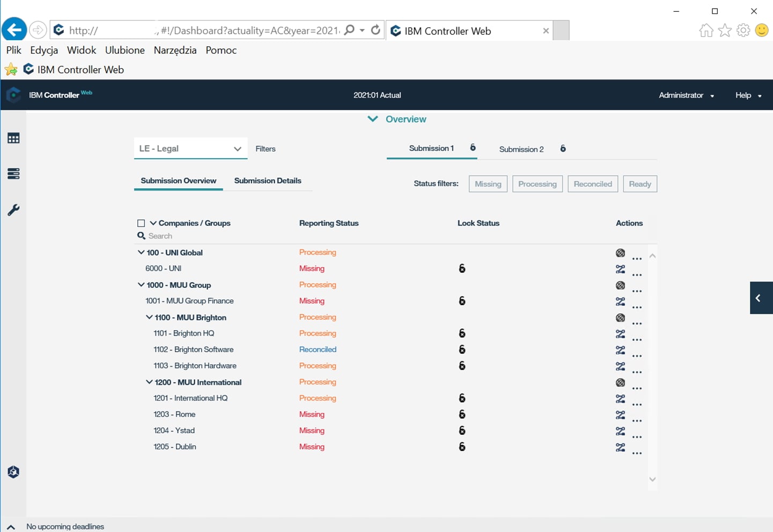
Task: Click the stacked rows icon in left sidebar
Action: [13, 174]
